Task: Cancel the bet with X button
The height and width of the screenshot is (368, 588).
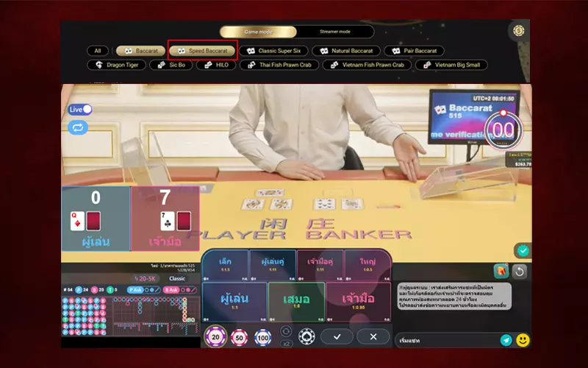Action: (x=373, y=336)
